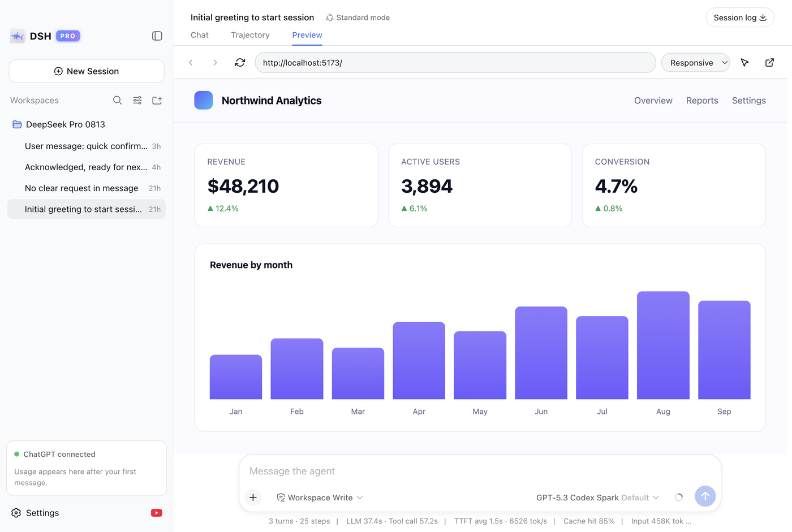Image resolution: width=792 pixels, height=532 pixels.
Task: Click the DSH shark logo icon
Action: pyautogui.click(x=18, y=36)
